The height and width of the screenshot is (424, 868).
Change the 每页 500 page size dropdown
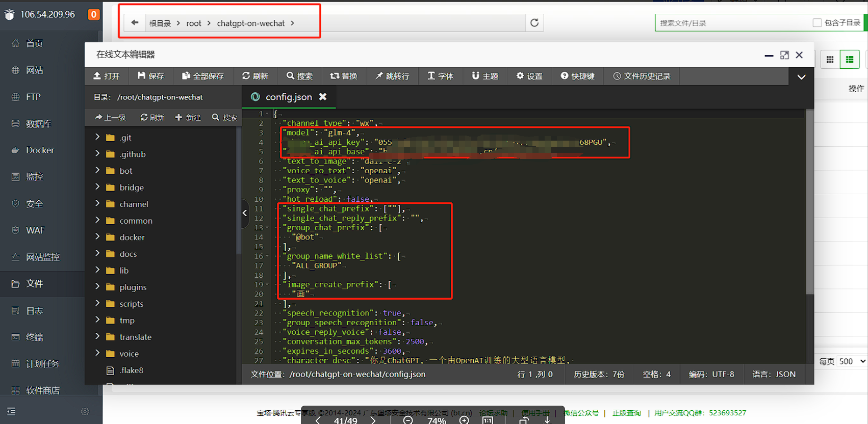(852, 361)
